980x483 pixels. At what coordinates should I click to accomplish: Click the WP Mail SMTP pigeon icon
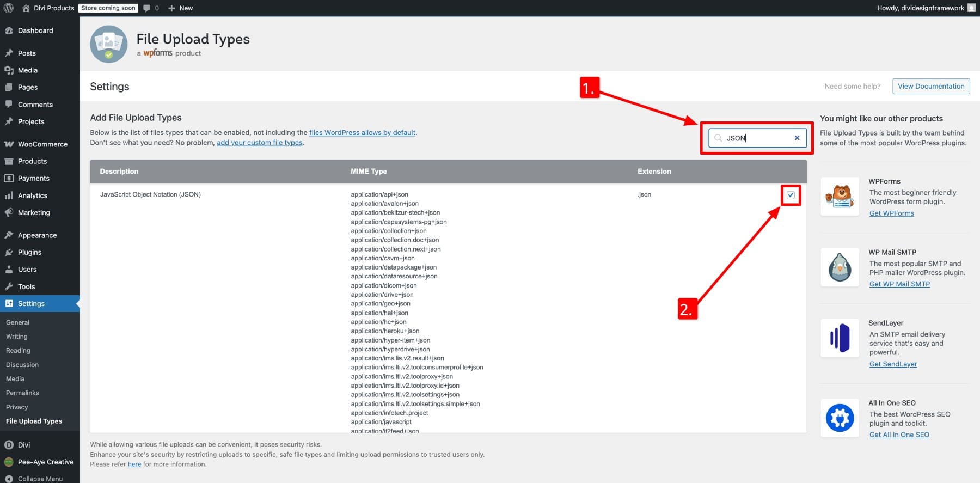point(840,267)
